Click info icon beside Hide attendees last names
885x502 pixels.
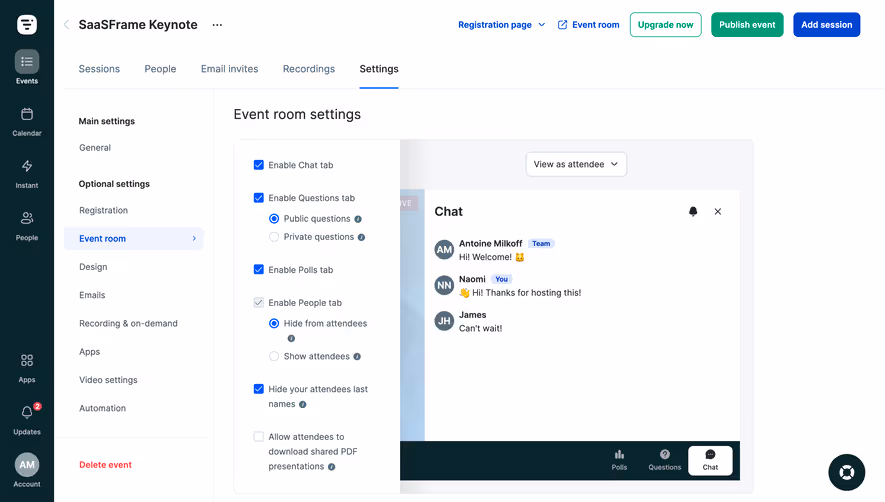(303, 404)
